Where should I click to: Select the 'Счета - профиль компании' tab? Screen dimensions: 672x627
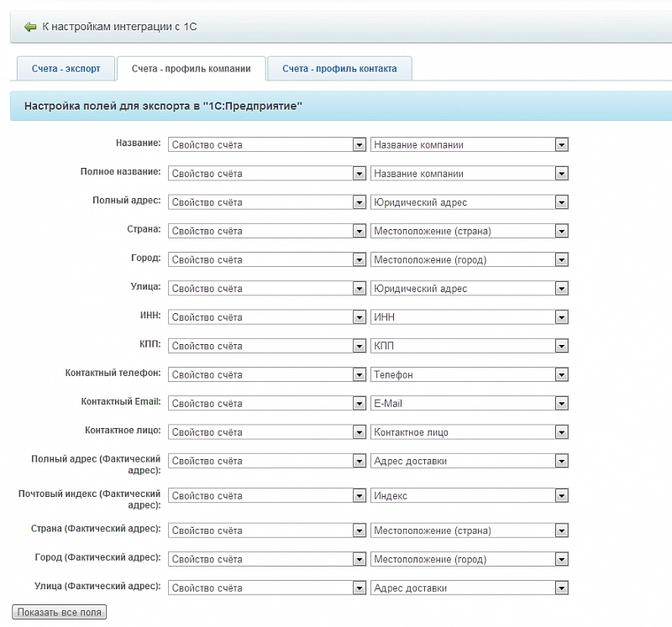pyautogui.click(x=191, y=69)
